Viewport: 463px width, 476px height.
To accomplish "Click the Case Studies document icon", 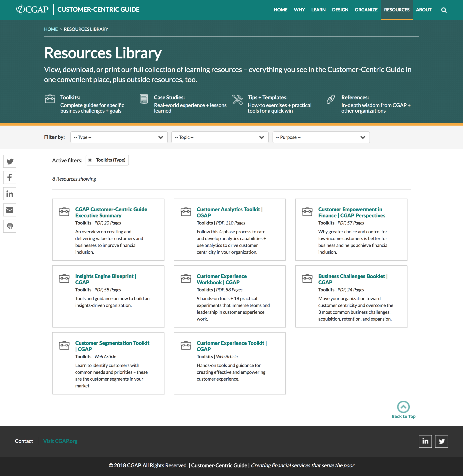I will [x=144, y=99].
